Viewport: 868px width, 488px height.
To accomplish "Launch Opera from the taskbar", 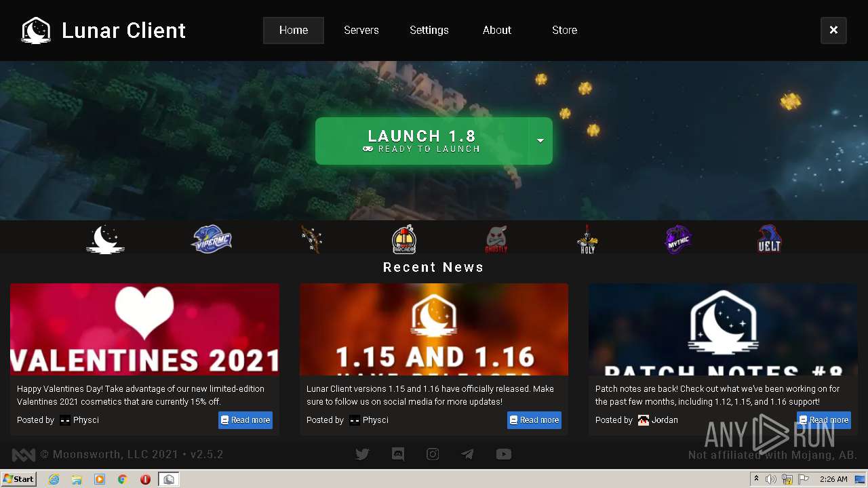I will click(x=145, y=479).
